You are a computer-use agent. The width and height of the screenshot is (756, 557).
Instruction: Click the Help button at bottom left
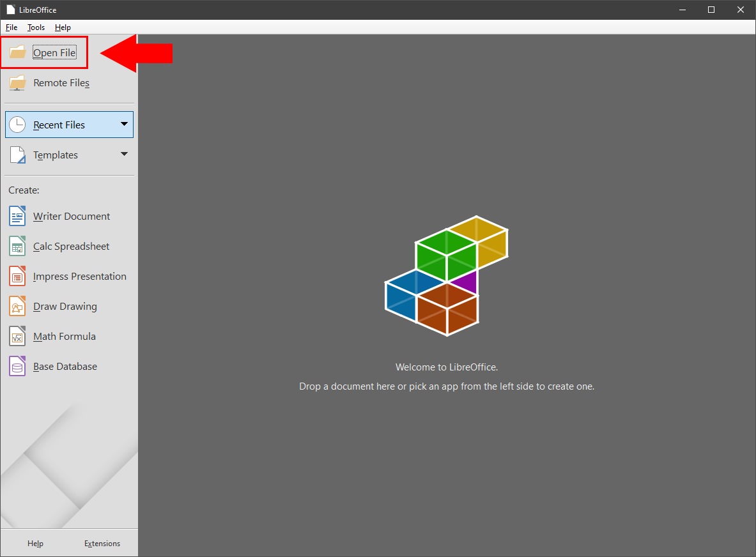click(x=35, y=543)
